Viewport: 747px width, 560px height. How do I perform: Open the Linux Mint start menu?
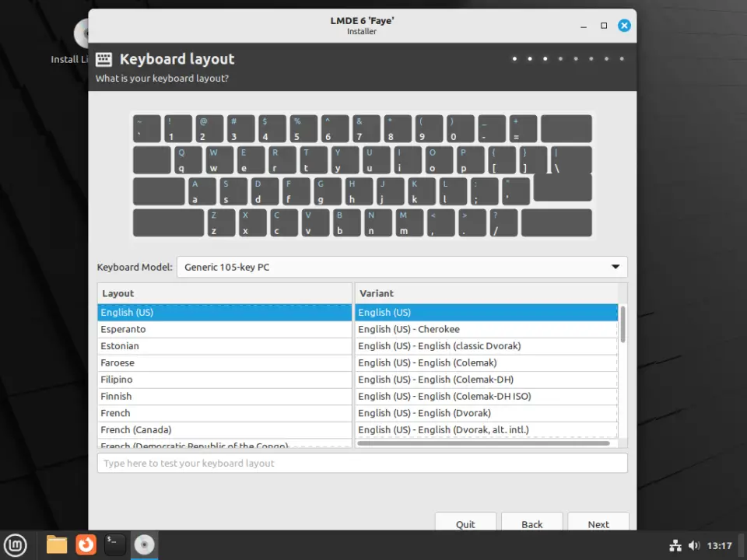[16, 545]
